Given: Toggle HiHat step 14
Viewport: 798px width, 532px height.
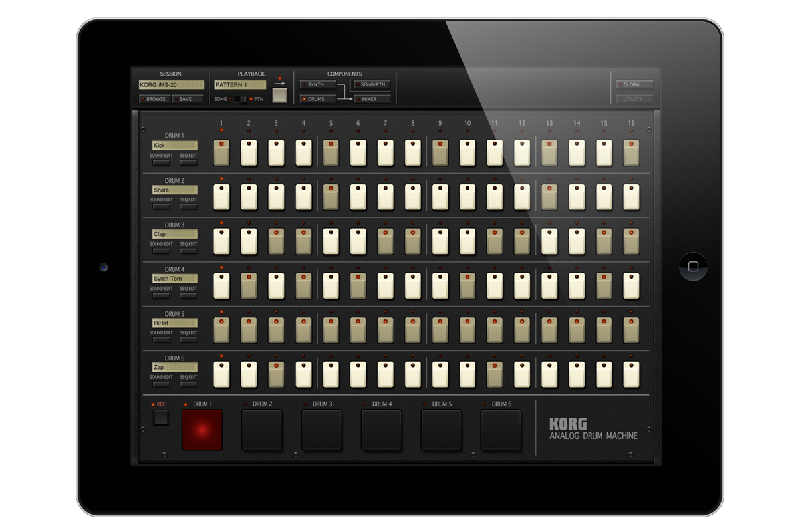Looking at the screenshot, I should pos(577,330).
